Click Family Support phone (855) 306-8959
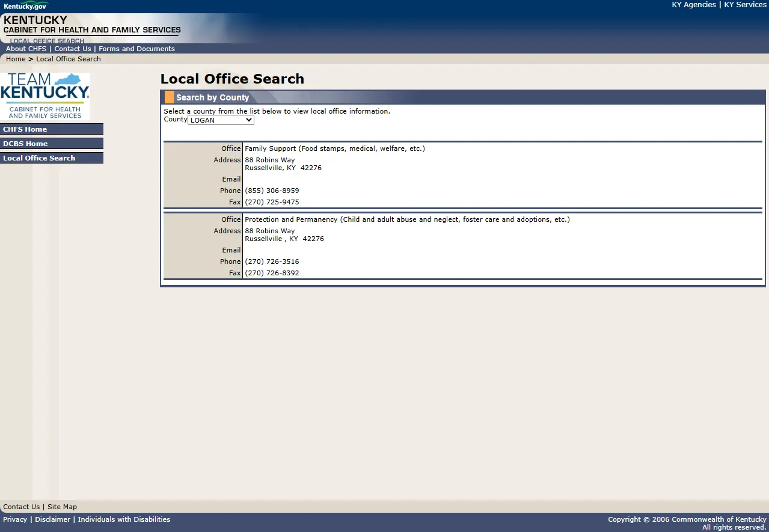Viewport: 769px width, 532px height. click(x=272, y=191)
